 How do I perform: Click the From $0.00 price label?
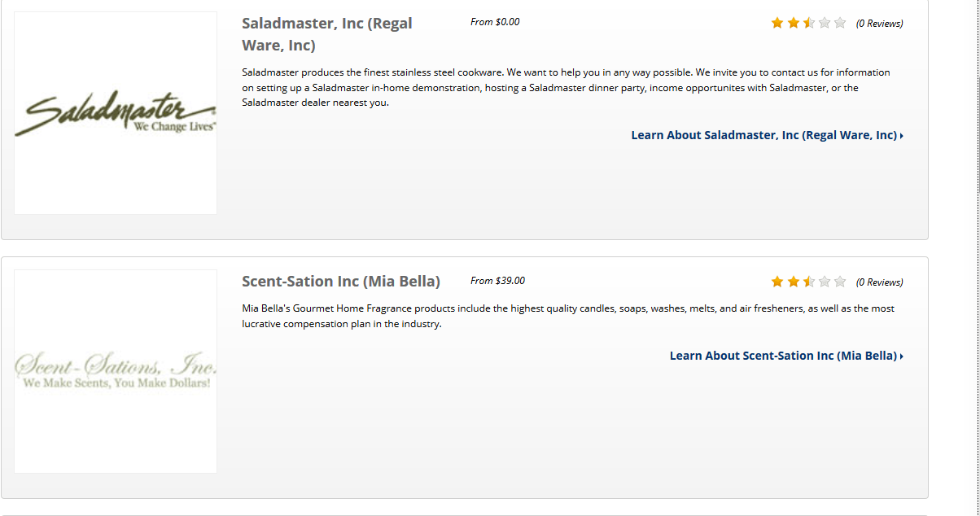click(495, 22)
